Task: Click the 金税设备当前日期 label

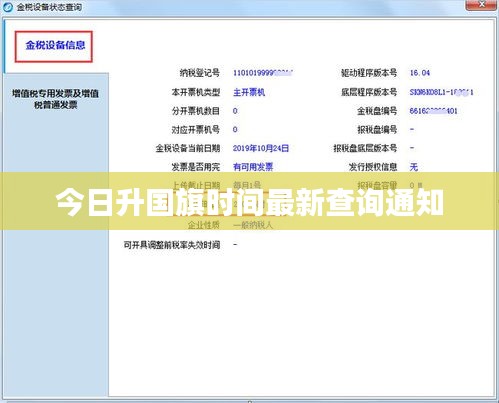Action: (x=188, y=148)
